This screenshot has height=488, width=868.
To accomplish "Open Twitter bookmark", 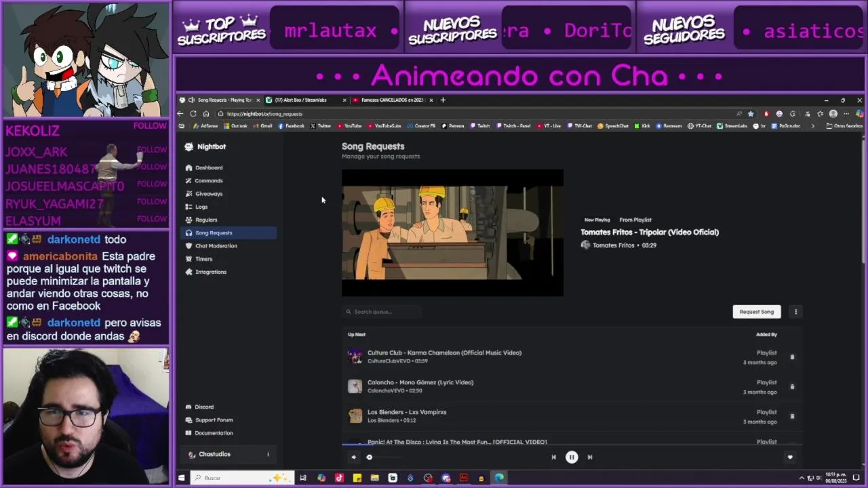I will (x=321, y=126).
